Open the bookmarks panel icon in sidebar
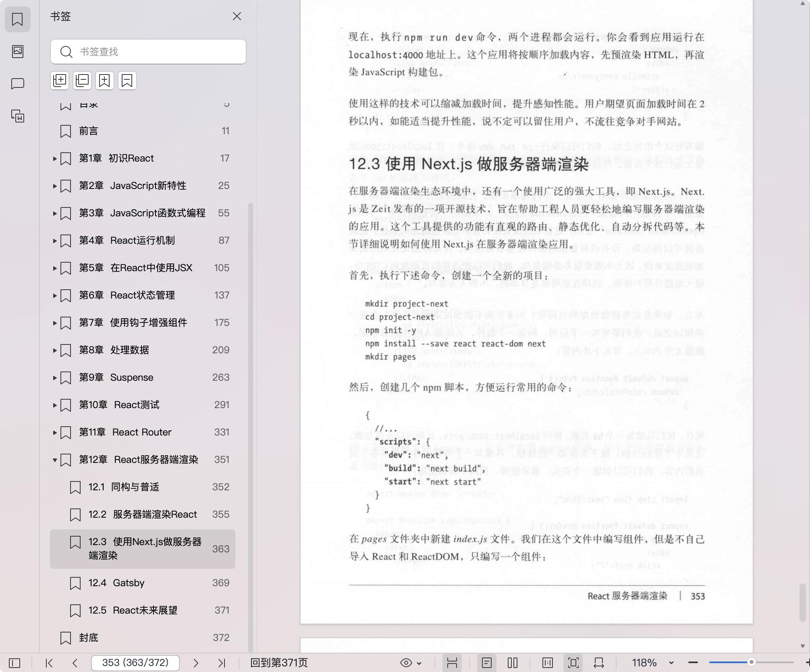Image resolution: width=810 pixels, height=672 pixels. 17,19
